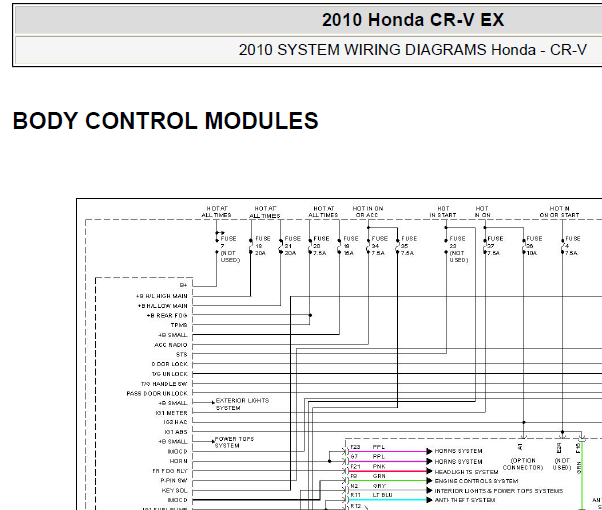Image resolution: width=602 pixels, height=510 pixels.
Task: Click the "FUSE 7 (NOT USED)" label
Action: (230, 249)
